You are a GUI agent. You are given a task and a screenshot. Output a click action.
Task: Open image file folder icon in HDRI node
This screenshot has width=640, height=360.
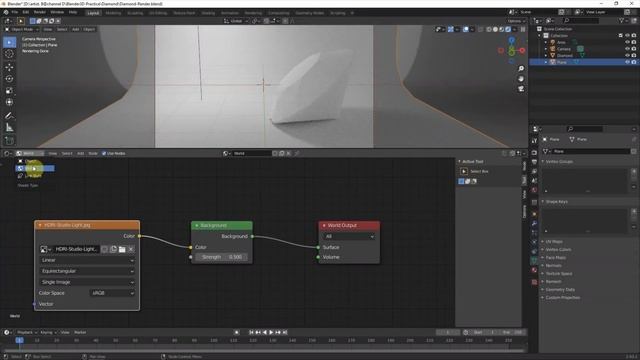[x=122, y=249]
